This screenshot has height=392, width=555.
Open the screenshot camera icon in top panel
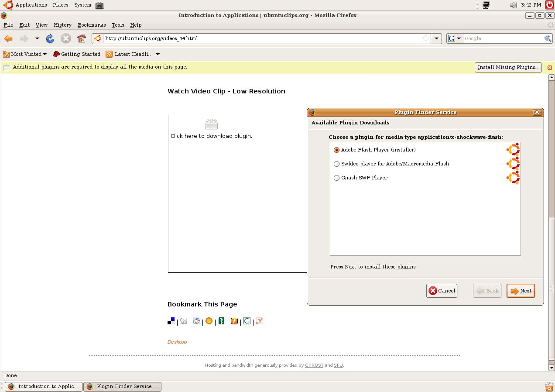click(99, 5)
